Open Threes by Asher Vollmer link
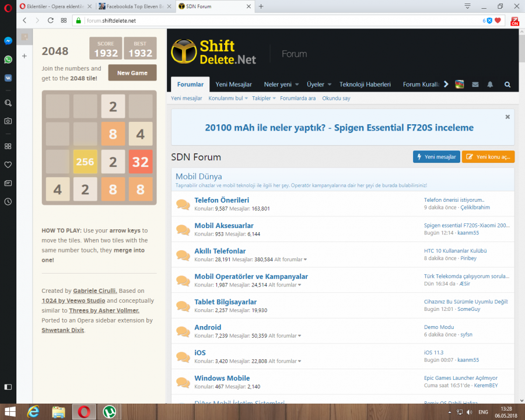 click(x=104, y=310)
